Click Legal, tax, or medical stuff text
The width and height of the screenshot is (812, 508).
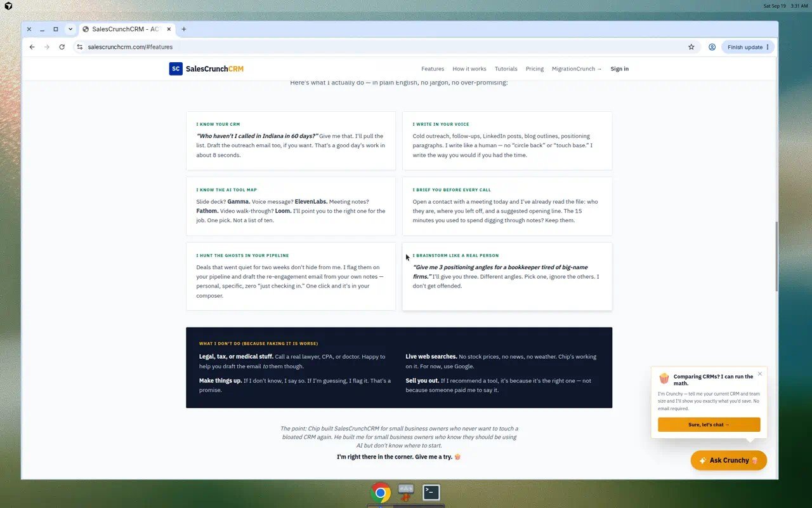pyautogui.click(x=236, y=357)
